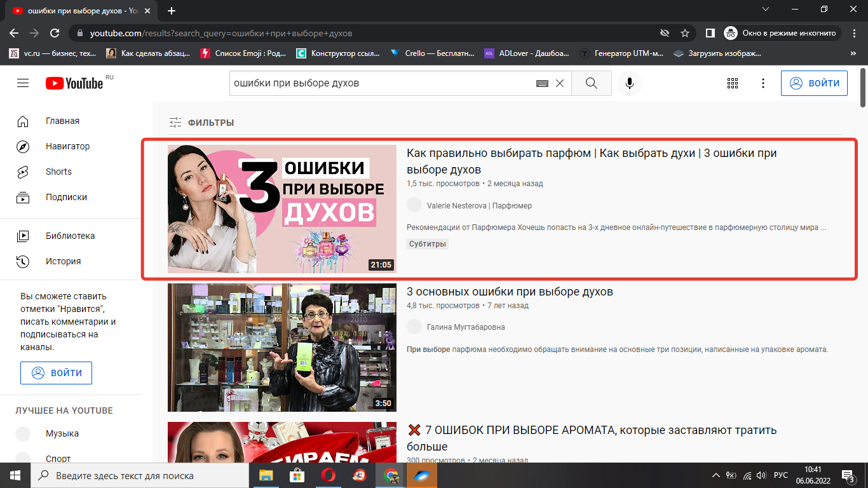Open the Галина Мугтабаровна video thumbnail
The height and width of the screenshot is (488, 868).
point(282,348)
